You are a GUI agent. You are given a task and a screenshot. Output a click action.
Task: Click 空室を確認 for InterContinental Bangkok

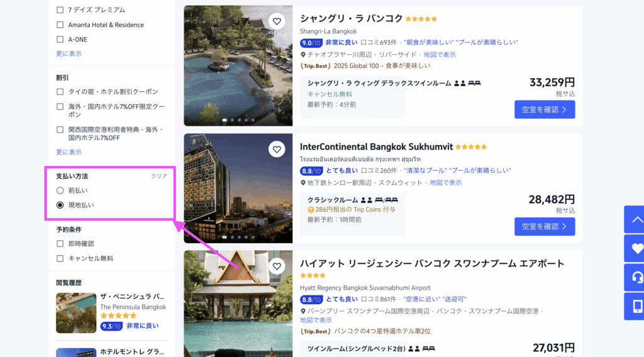click(x=544, y=226)
